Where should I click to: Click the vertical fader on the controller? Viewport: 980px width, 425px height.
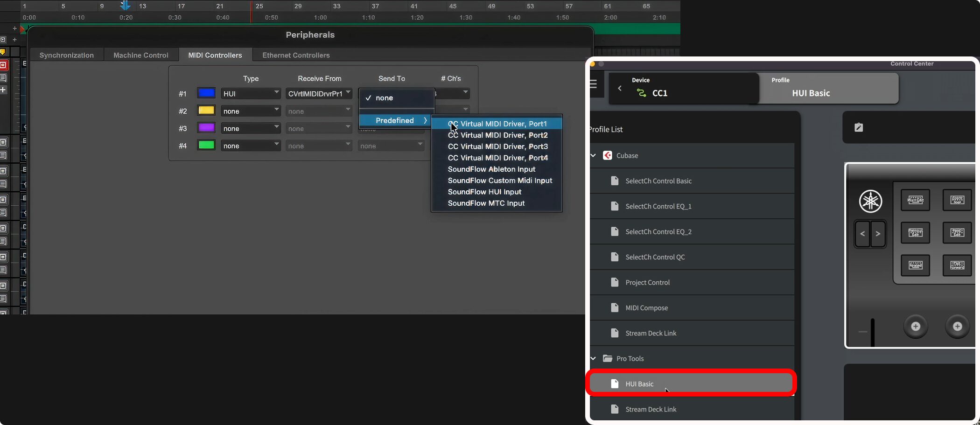coord(872,332)
